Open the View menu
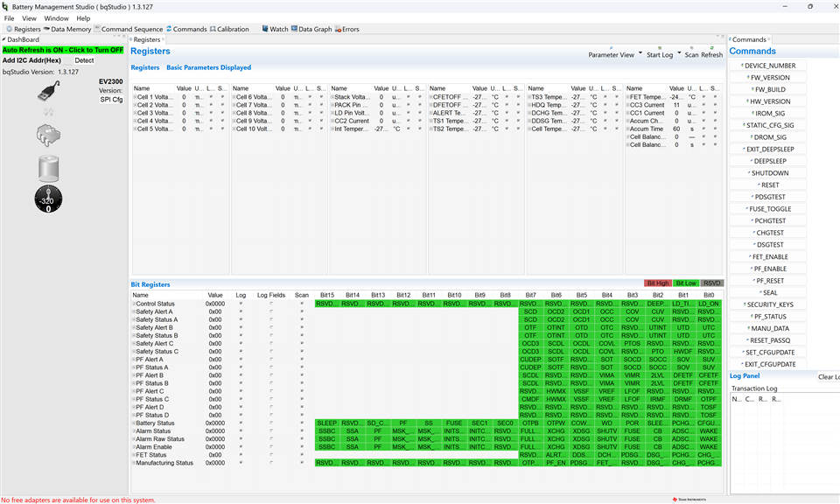This screenshot has width=840, height=504. 29,18
